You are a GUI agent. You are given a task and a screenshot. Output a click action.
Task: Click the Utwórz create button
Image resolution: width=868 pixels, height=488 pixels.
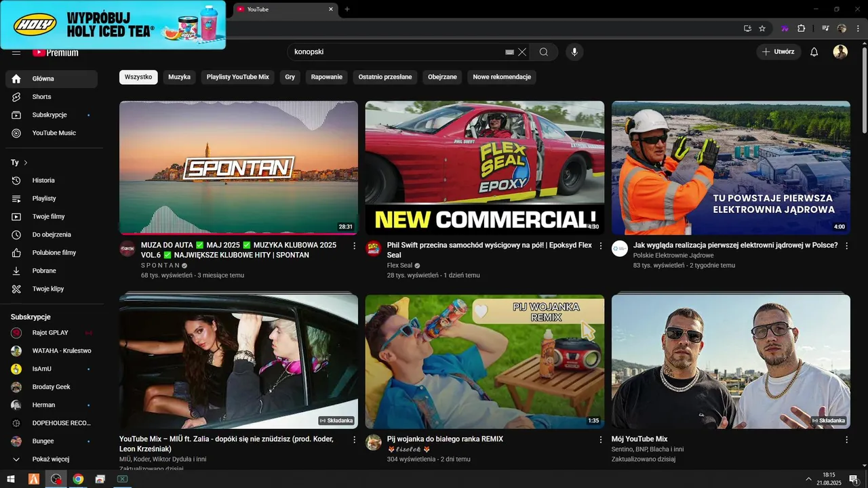tap(778, 52)
